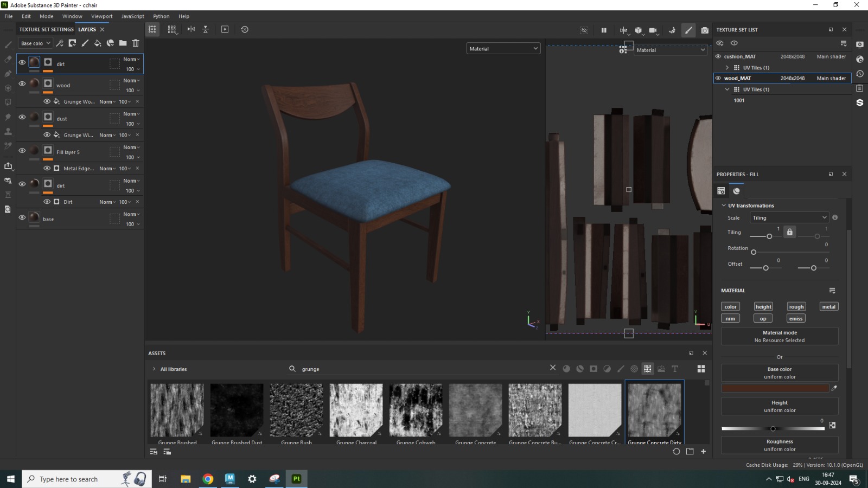Viewport: 868px width, 488px height.
Task: Click the camera screenshot icon in viewport toolbar
Action: coord(705,30)
